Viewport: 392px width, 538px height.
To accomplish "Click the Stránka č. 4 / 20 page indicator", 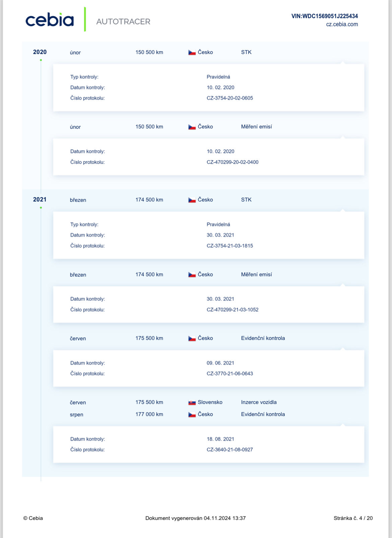I will [353, 518].
